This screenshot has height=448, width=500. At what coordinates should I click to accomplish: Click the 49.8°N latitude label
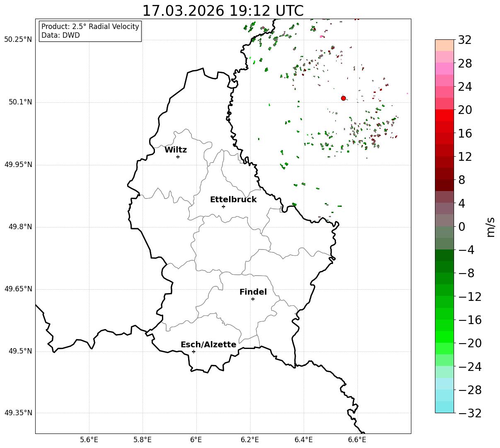coord(20,227)
